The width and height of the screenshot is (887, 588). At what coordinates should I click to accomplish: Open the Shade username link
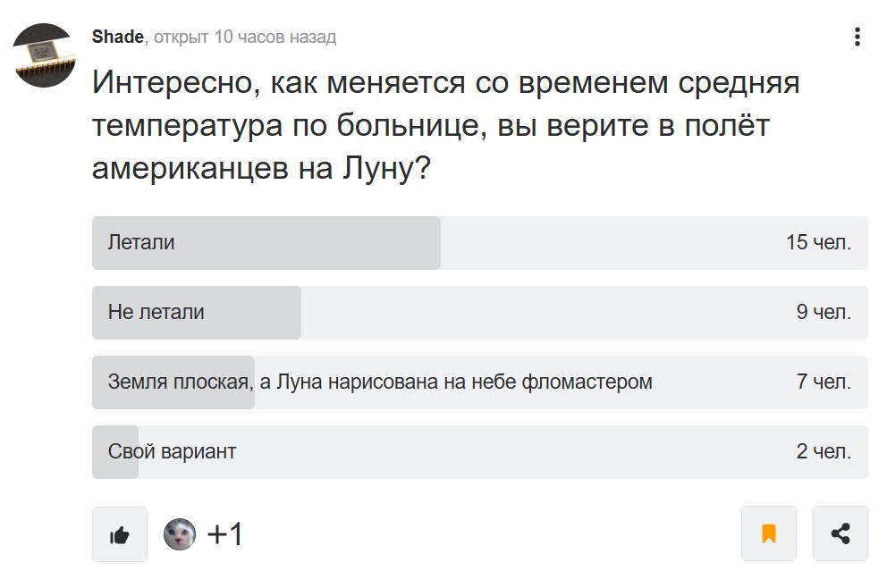pos(118,37)
